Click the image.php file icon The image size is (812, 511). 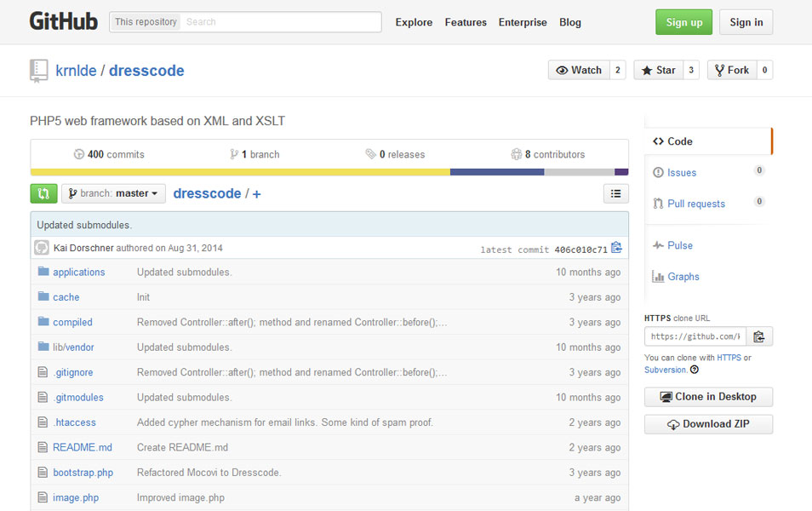43,497
